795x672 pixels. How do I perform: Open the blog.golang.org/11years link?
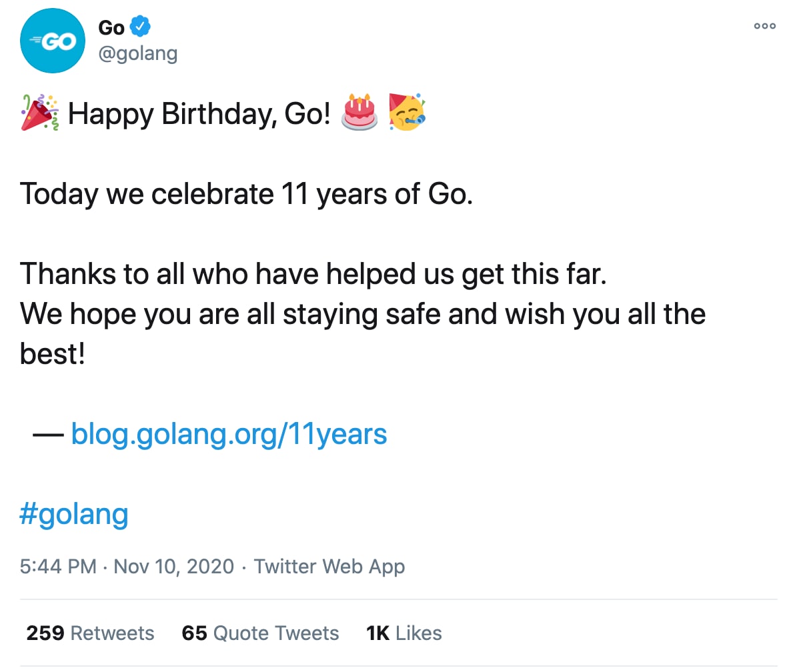229,434
